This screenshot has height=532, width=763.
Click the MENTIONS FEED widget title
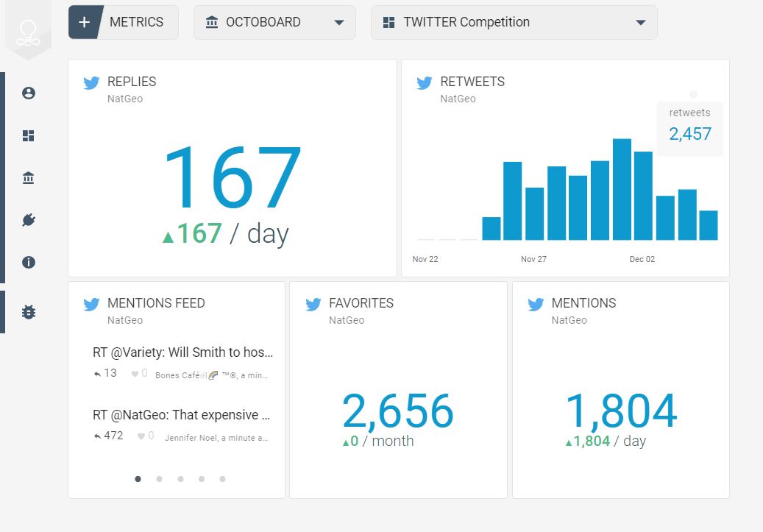[156, 303]
